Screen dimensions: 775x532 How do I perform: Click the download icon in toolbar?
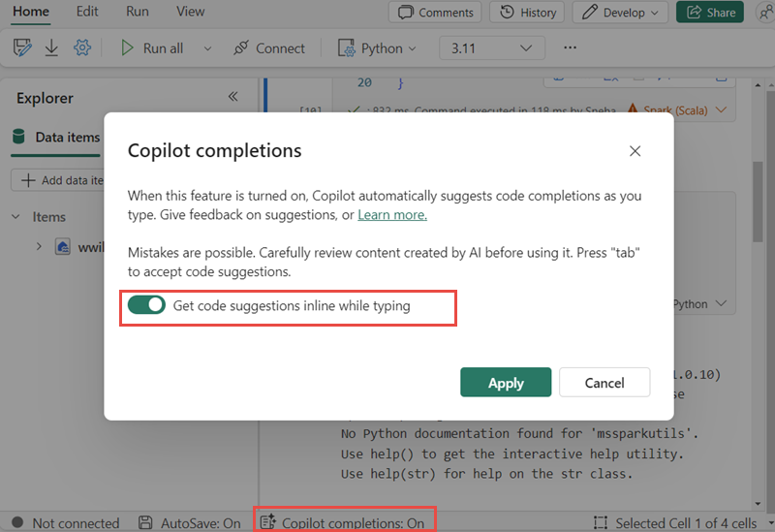click(x=51, y=47)
